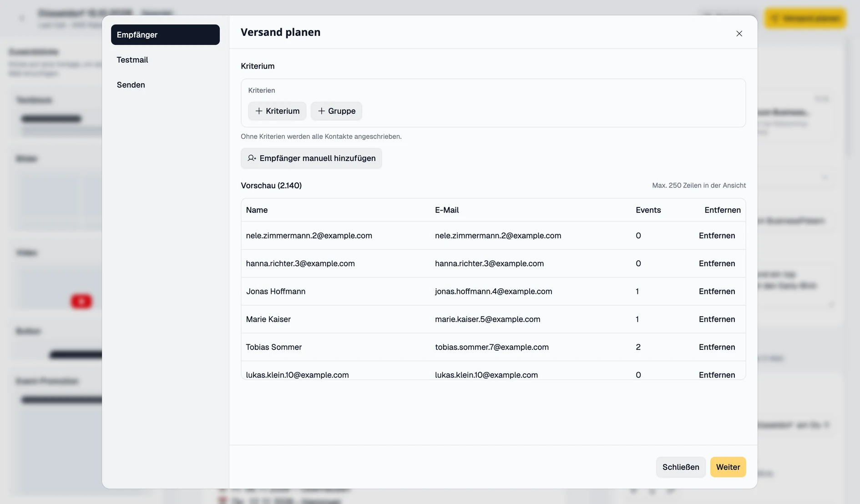Remove nele.zimmermann.2@example.com via Entfernen
Image resolution: width=860 pixels, height=504 pixels.
coord(717,236)
